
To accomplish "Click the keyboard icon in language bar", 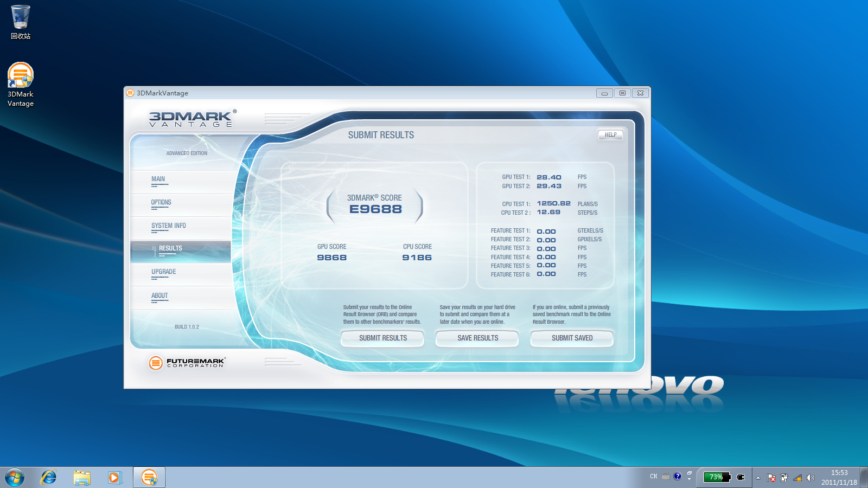I will [666, 477].
